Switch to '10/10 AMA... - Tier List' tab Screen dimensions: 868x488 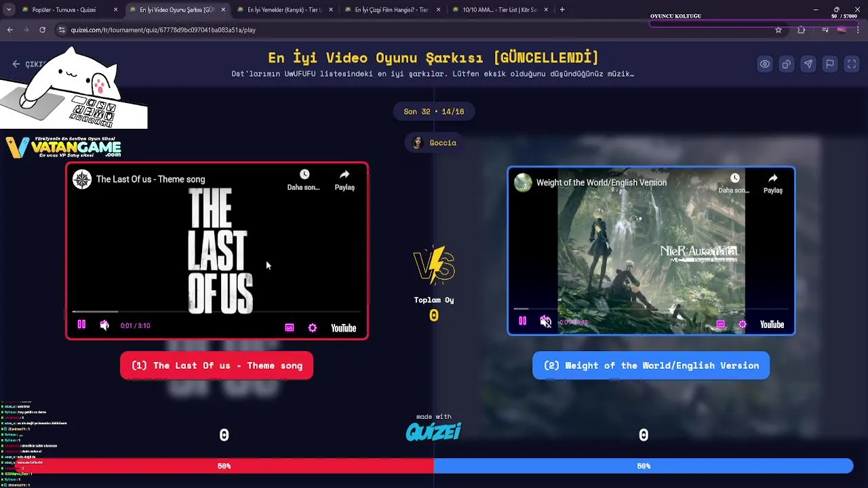pos(499,9)
